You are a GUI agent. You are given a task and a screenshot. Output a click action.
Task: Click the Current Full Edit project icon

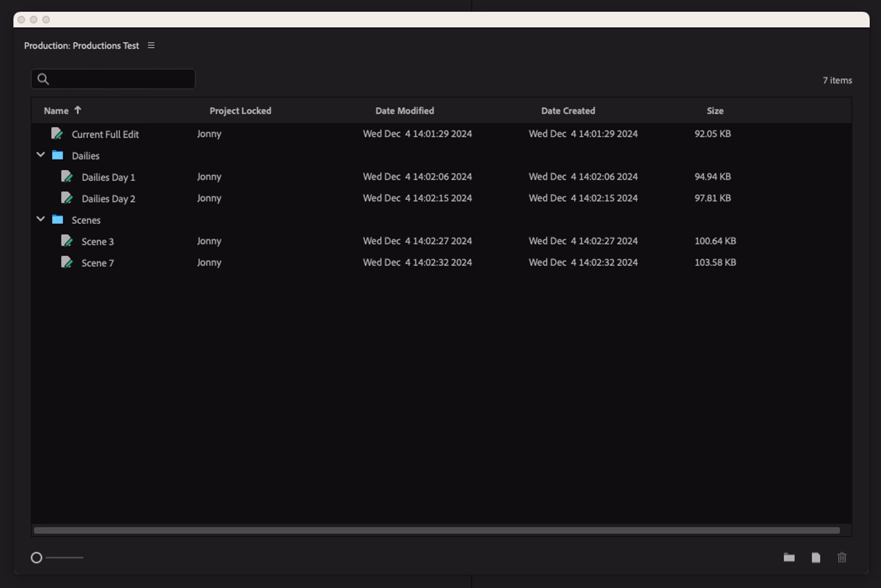[x=57, y=133]
